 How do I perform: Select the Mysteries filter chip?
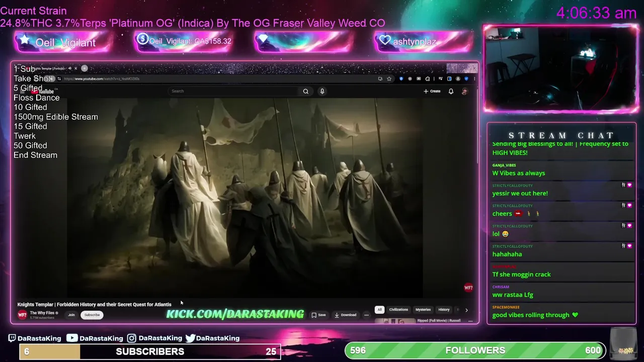click(x=423, y=310)
